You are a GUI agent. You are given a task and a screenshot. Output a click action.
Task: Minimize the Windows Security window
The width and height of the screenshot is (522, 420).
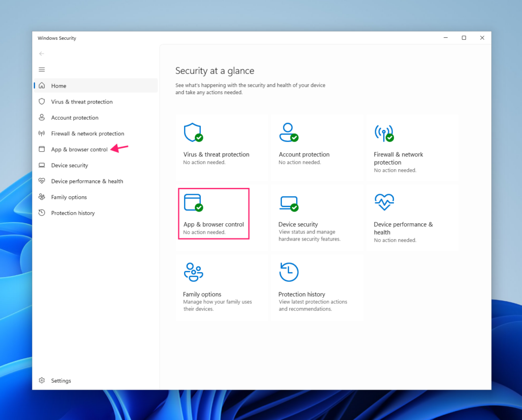[x=446, y=38]
